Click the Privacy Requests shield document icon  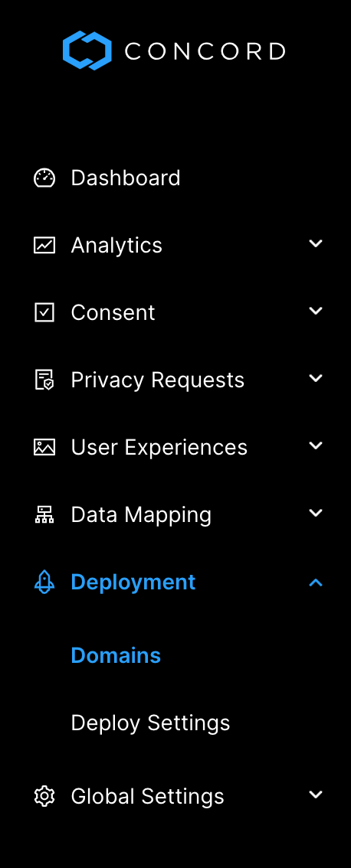(x=44, y=380)
